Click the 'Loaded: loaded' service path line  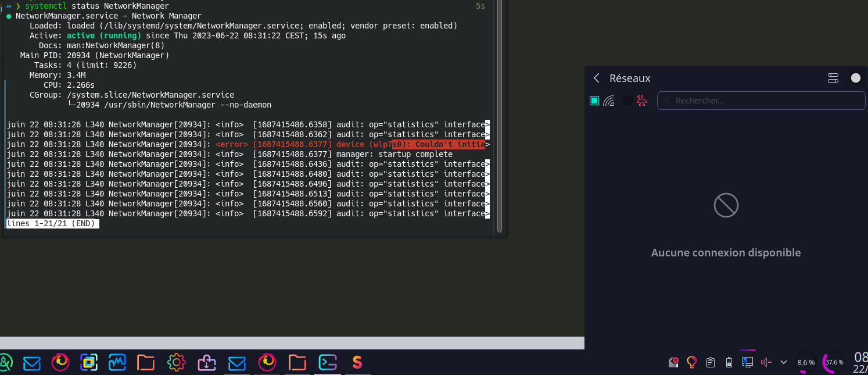click(x=243, y=26)
